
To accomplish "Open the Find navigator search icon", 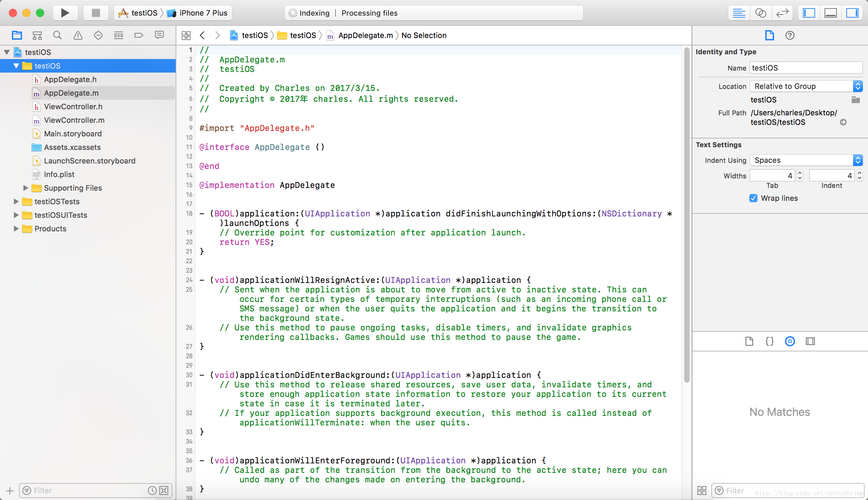I will point(57,35).
